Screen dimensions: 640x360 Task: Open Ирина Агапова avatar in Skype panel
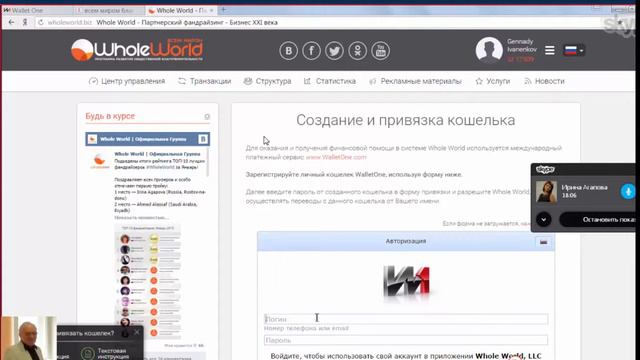point(547,191)
